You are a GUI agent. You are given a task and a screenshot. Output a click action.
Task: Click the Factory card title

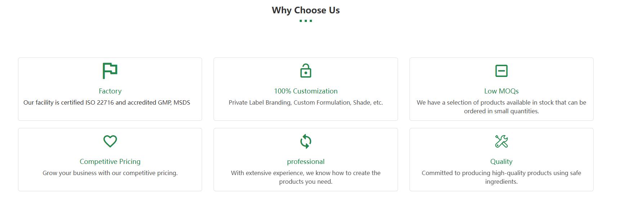110,91
